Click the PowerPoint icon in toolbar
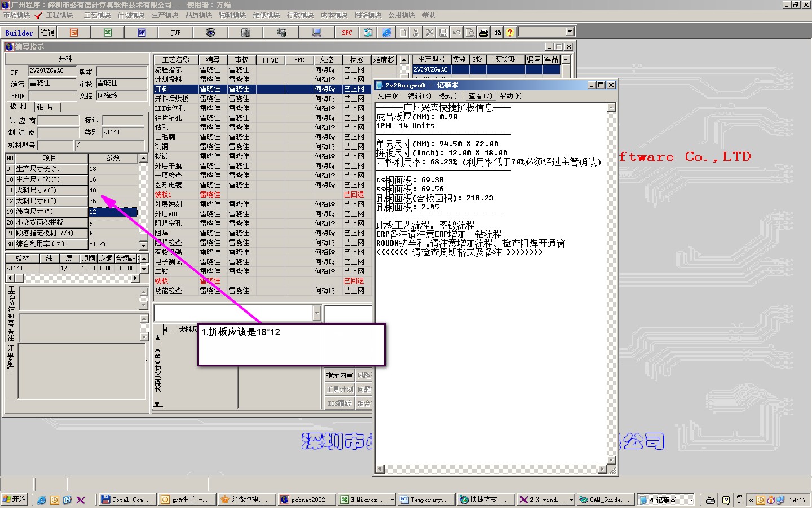 (74, 33)
